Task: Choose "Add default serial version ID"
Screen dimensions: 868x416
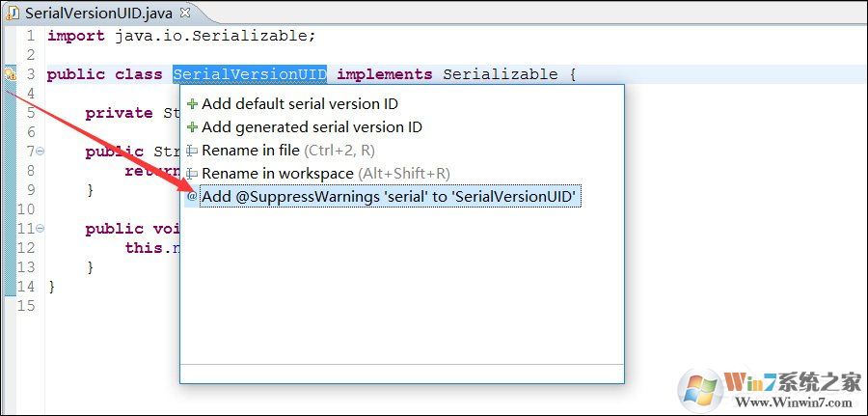Action: click(300, 104)
